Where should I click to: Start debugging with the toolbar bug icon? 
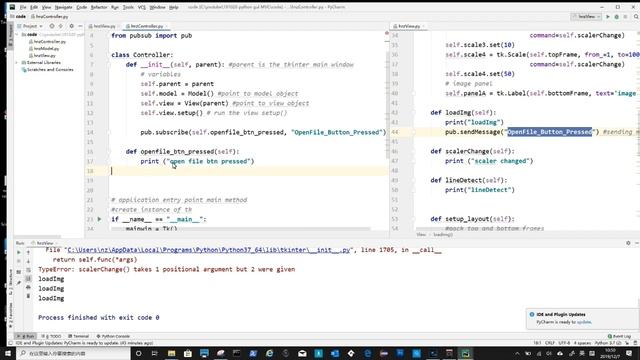click(x=616, y=17)
